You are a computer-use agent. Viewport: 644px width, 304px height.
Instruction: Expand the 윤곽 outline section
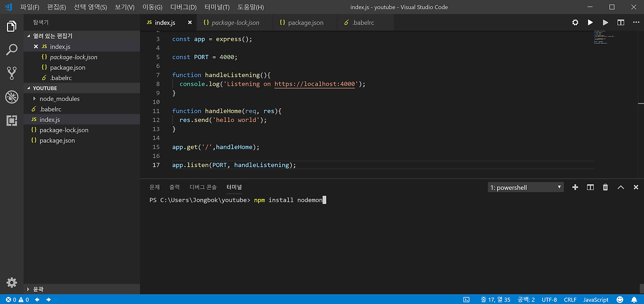click(x=38, y=289)
